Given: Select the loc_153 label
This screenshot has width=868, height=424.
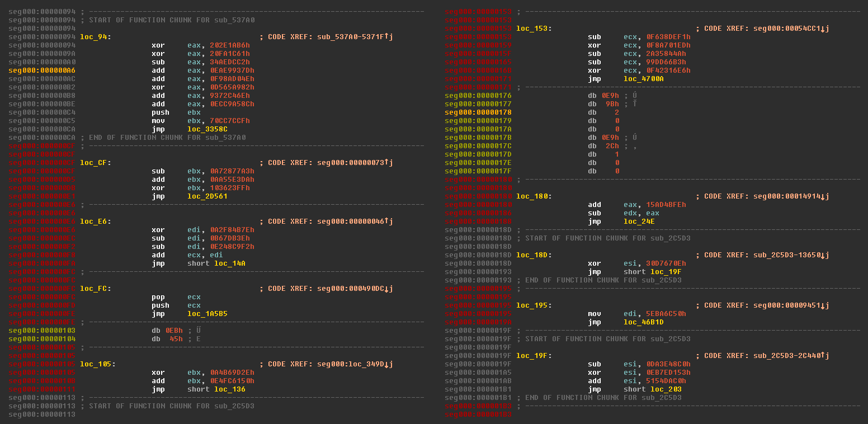Looking at the screenshot, I should pos(534,29).
